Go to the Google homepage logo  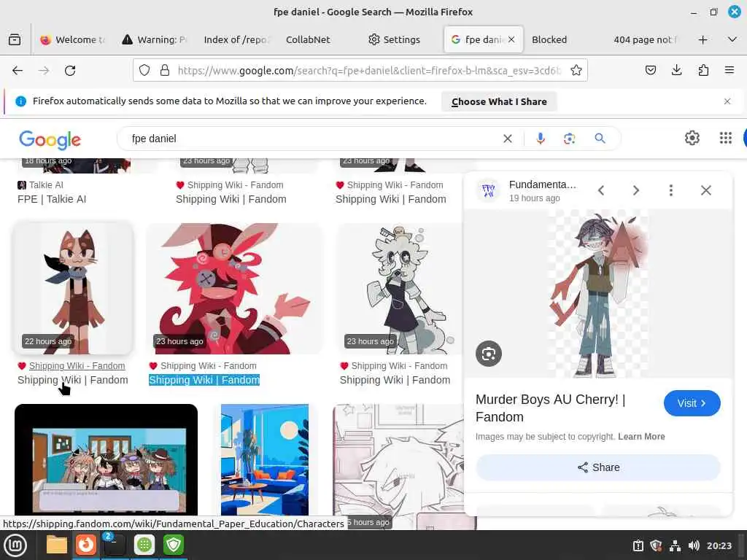pyautogui.click(x=50, y=139)
